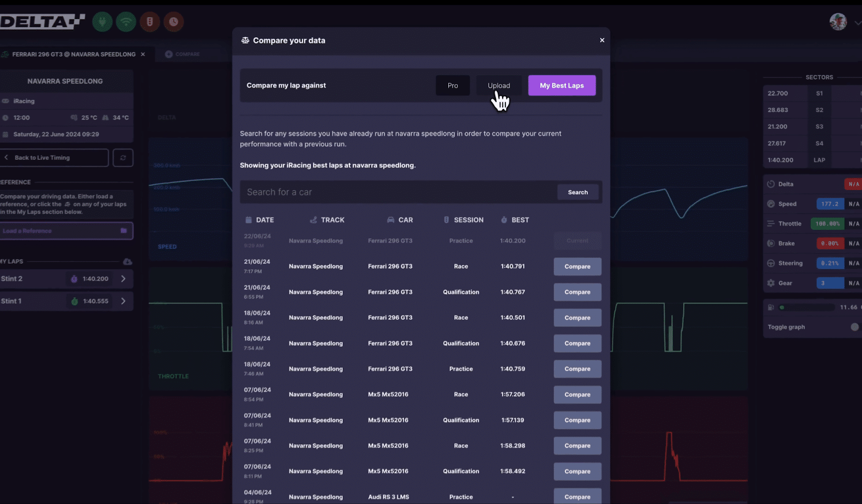
Task: Switch to Ferrari 296 GT3 @ Navarra Speedlong tab
Action: [73, 54]
